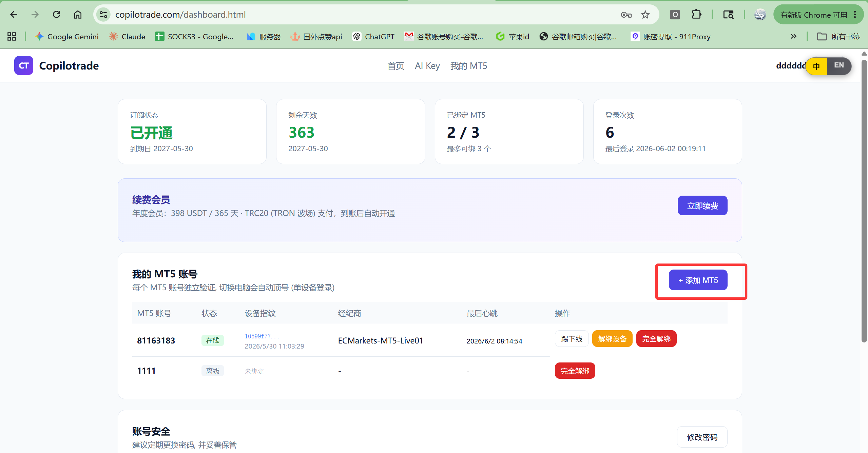Open the Google Gemini bookmark
The image size is (868, 453).
tap(67, 36)
